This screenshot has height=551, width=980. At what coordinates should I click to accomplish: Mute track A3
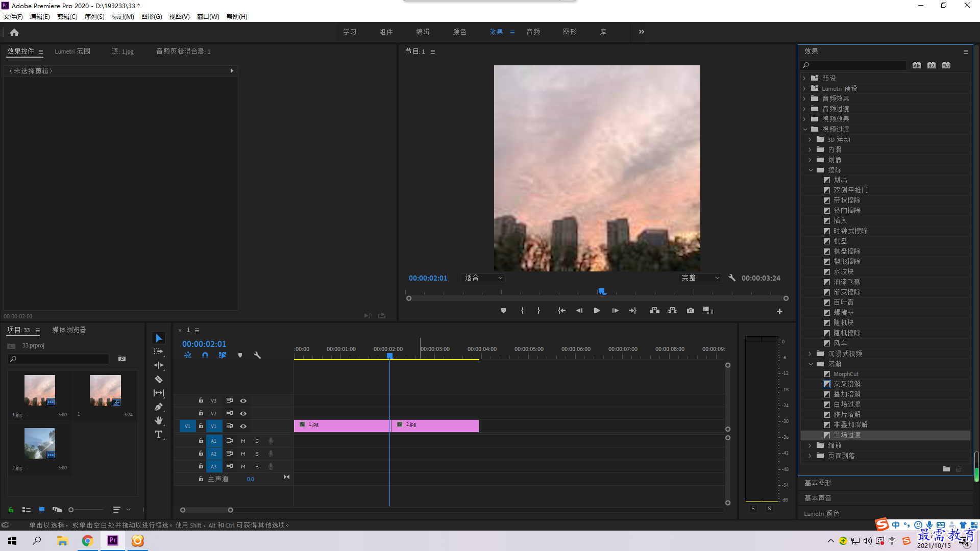[x=243, y=466]
